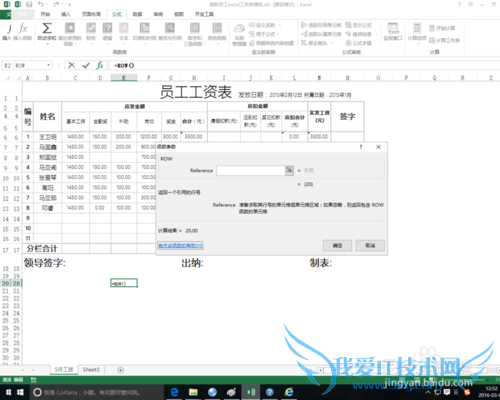The width and height of the screenshot is (500, 400).
Task: Click the Save icon in quick access toolbar
Action: pyautogui.click(x=29, y=5)
